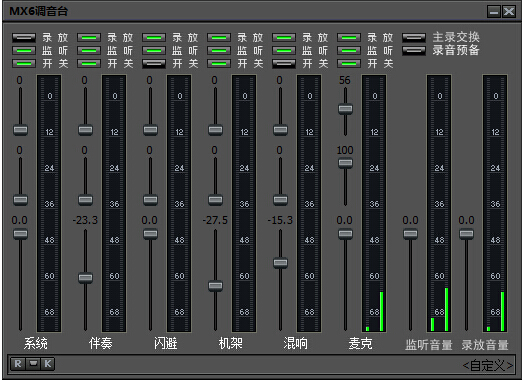Enable the 主录交换 switch

click(414, 38)
